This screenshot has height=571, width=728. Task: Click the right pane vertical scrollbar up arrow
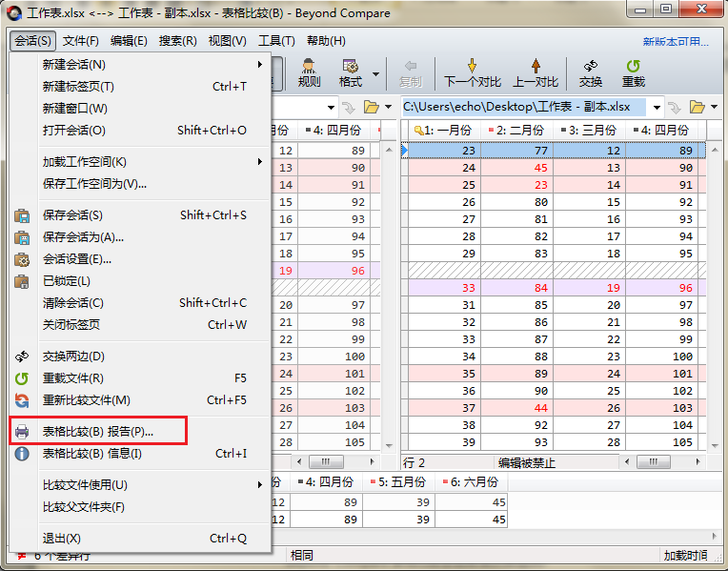716,150
